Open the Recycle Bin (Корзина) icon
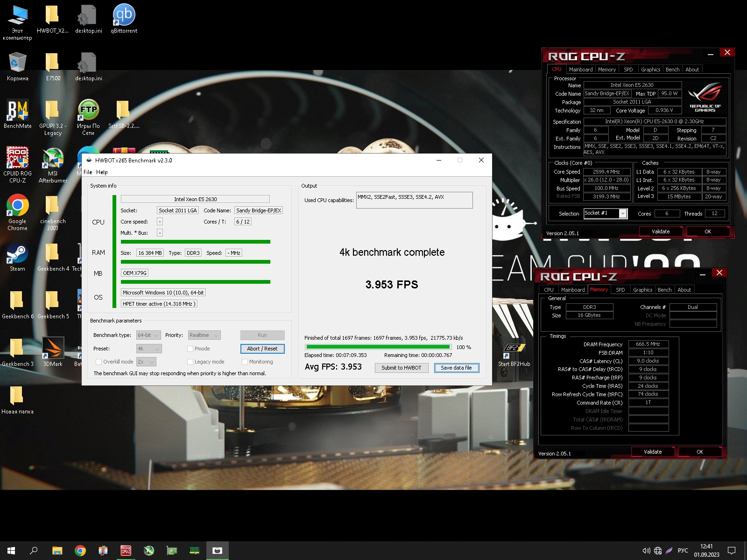 tap(18, 67)
